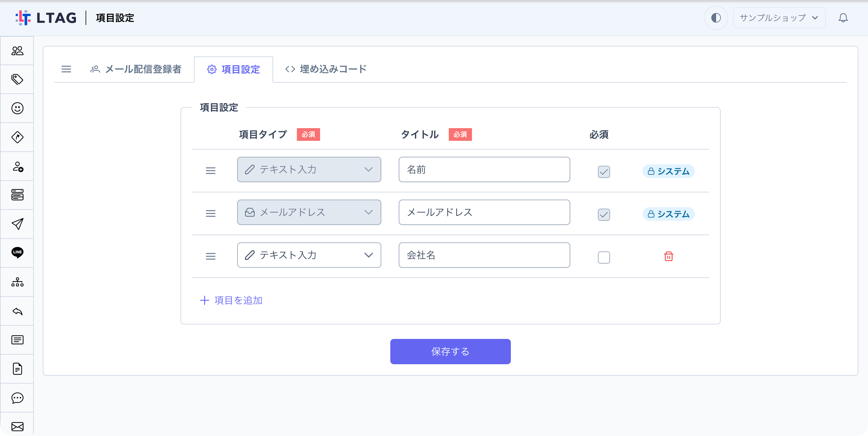Open the diamond arrow sidebar icon
The image size is (868, 436).
point(17,137)
